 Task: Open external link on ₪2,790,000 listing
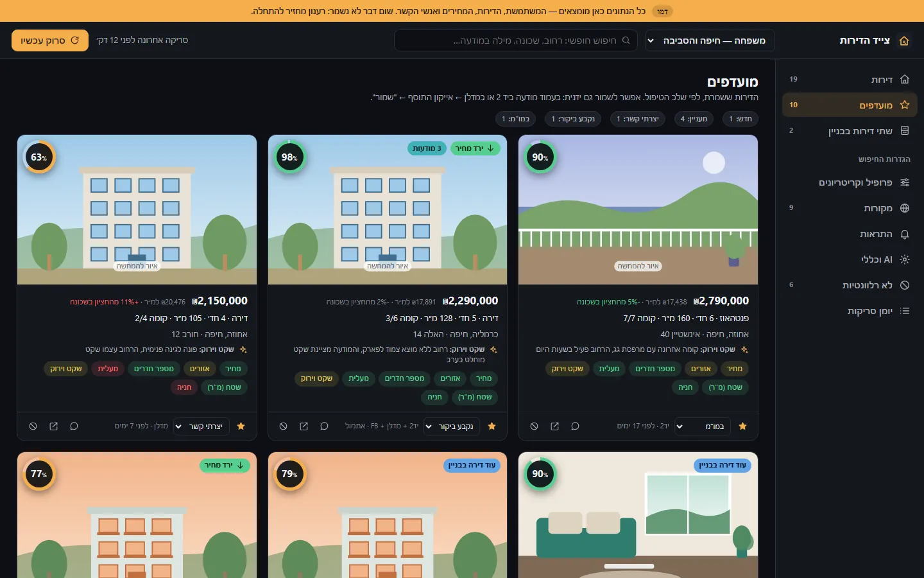tap(554, 426)
